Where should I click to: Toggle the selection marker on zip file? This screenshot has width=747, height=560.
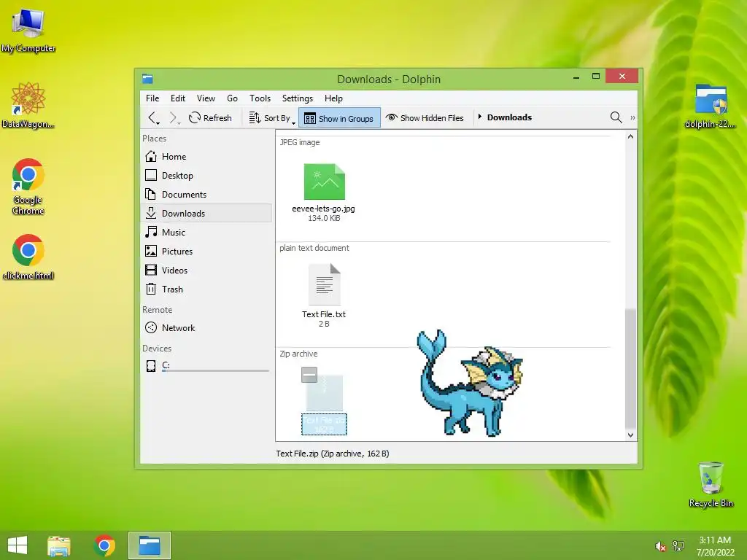tap(309, 375)
